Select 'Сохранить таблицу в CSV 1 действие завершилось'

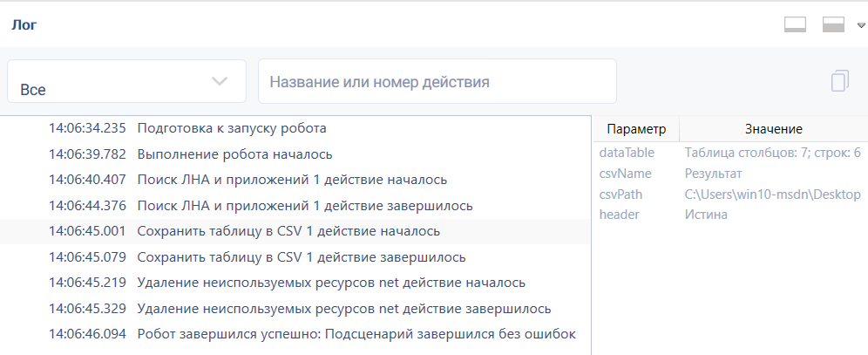click(295, 257)
